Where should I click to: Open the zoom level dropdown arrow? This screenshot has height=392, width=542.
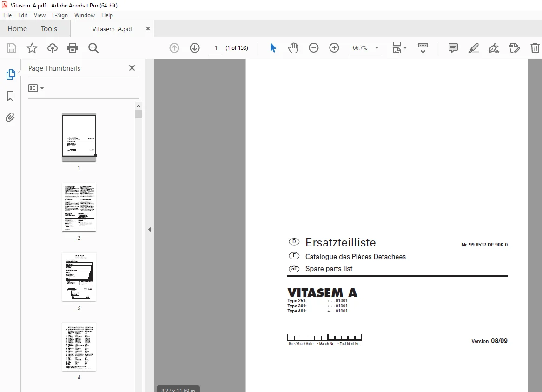[377, 48]
